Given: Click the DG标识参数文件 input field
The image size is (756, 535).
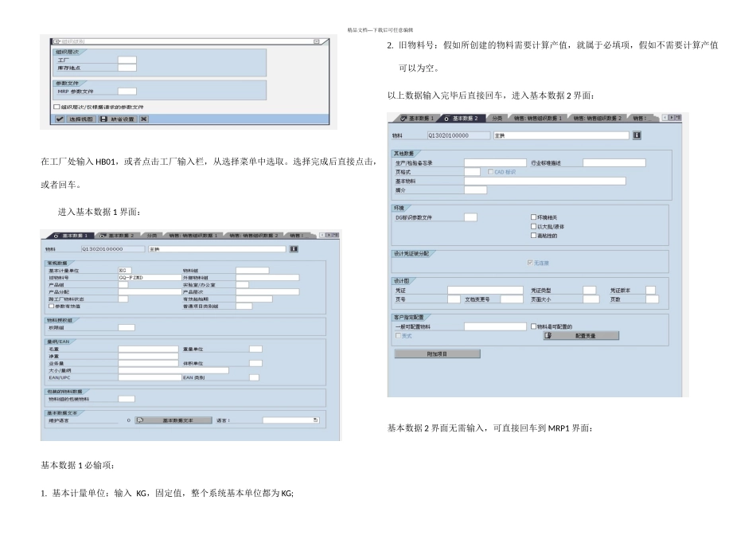Looking at the screenshot, I should pos(470,217).
